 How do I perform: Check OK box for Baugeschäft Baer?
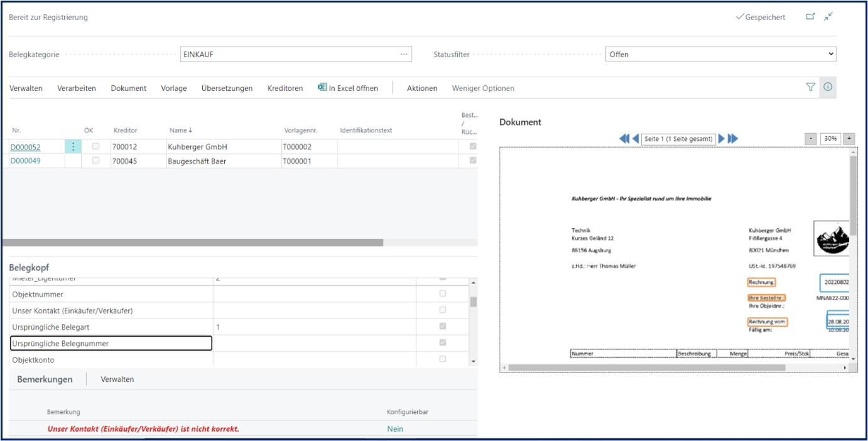click(95, 161)
